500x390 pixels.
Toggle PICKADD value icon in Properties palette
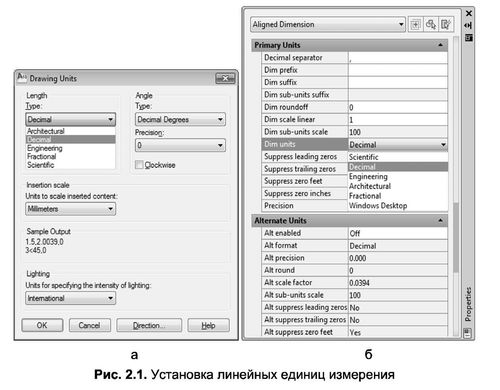pos(415,24)
